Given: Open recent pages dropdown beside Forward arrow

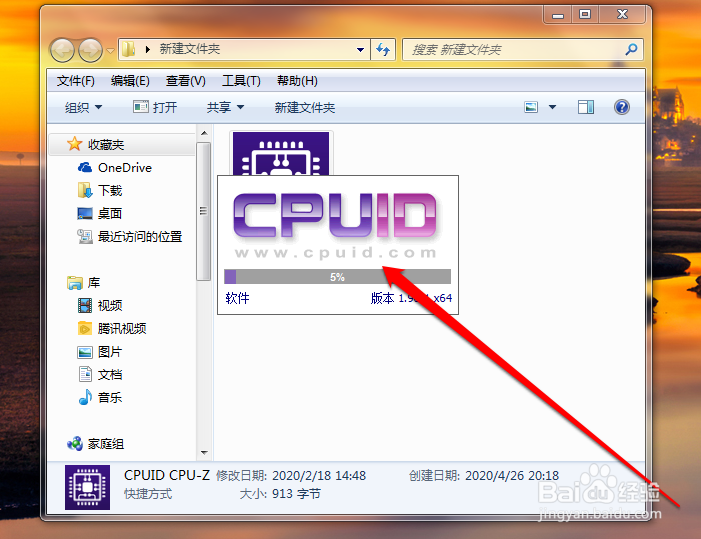Looking at the screenshot, I should click(x=110, y=51).
